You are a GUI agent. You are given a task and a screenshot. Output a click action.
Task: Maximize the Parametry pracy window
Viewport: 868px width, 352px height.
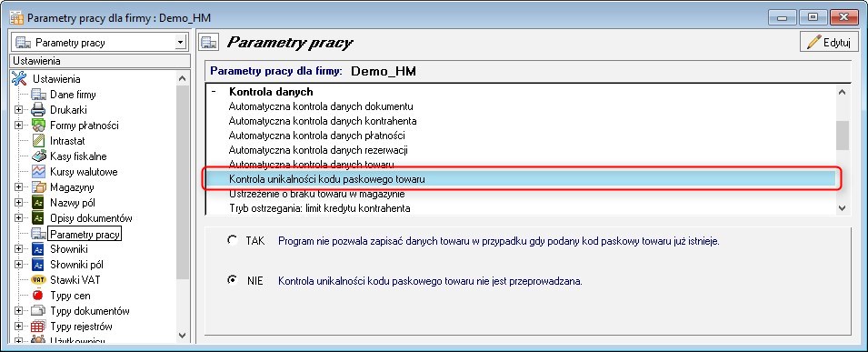[813, 17]
